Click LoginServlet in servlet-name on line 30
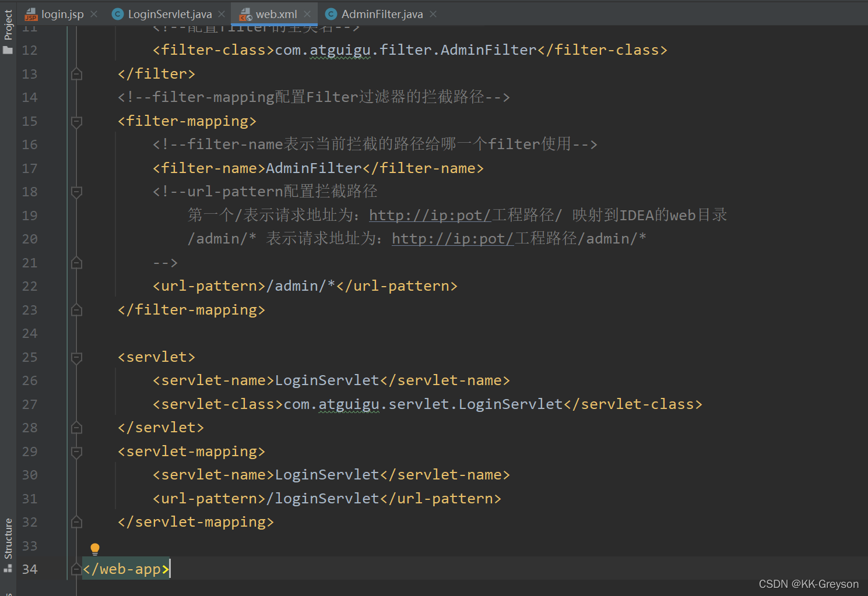This screenshot has width=868, height=596. (x=327, y=475)
